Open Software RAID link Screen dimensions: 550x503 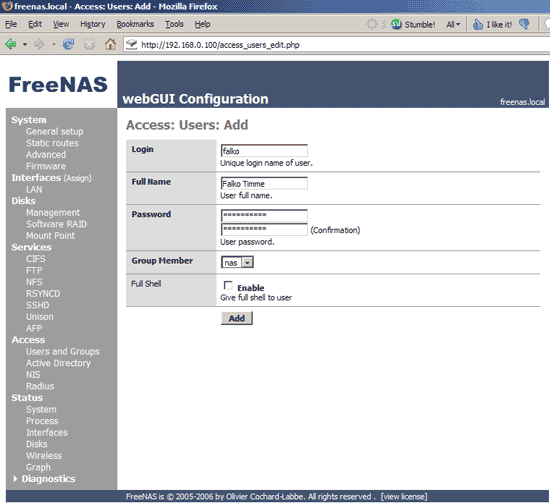click(x=56, y=224)
